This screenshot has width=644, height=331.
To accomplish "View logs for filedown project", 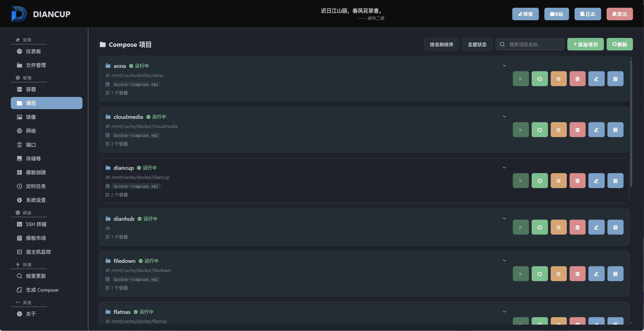I will pos(615,274).
